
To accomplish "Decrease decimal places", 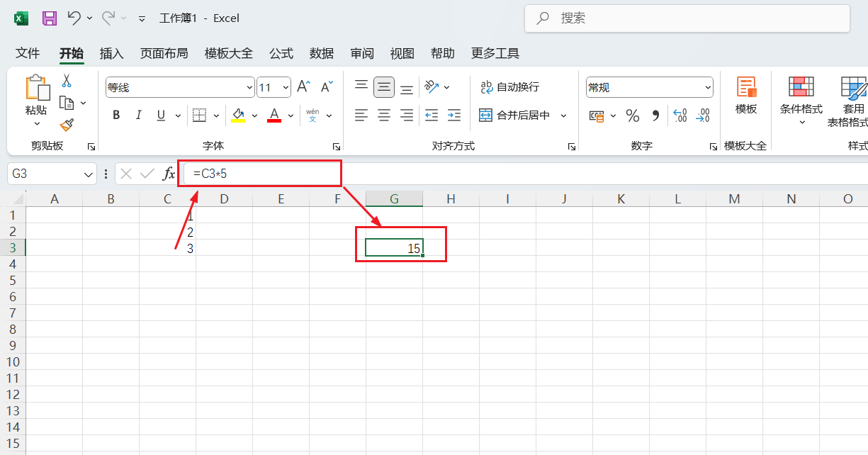I will pos(702,116).
